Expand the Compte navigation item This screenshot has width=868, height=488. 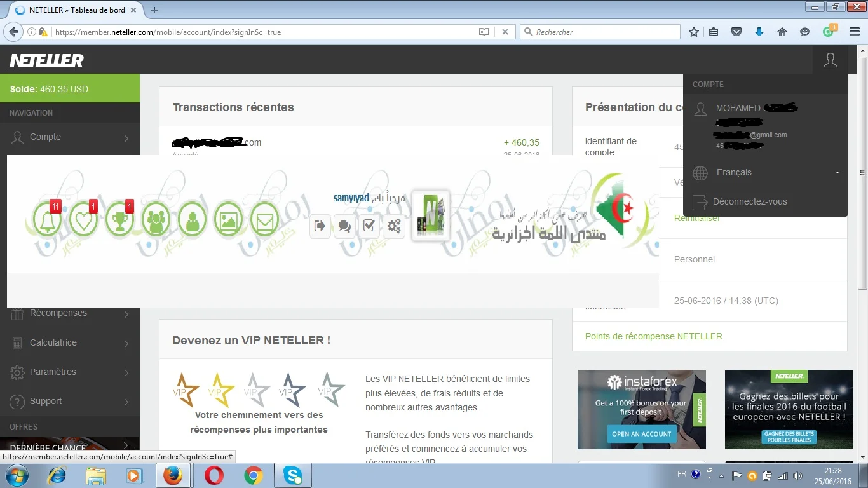coord(69,137)
